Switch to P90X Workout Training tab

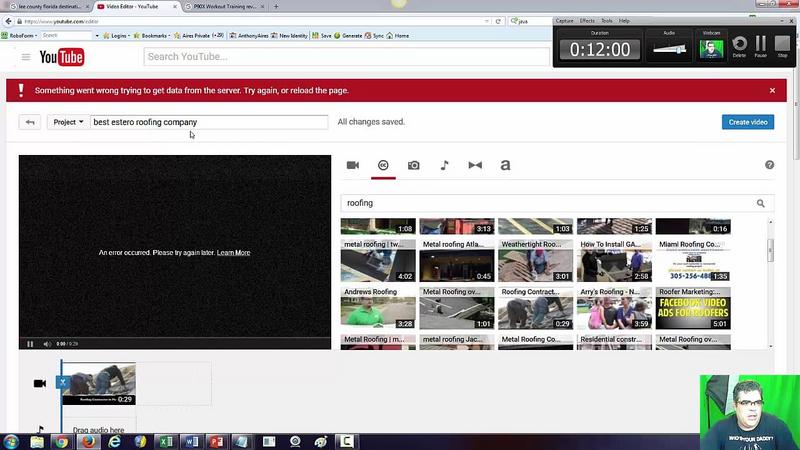(x=224, y=7)
